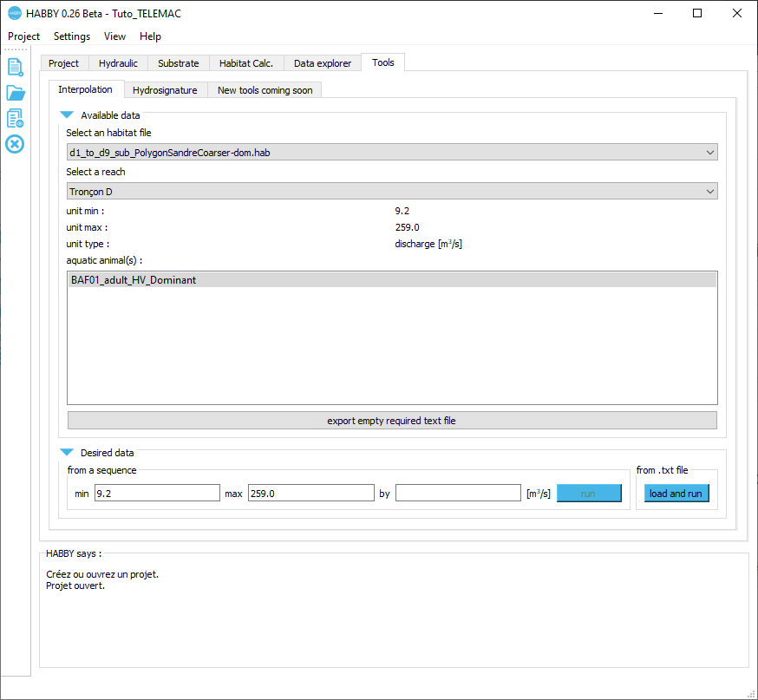
Task: Open the Help menu
Action: coord(150,36)
